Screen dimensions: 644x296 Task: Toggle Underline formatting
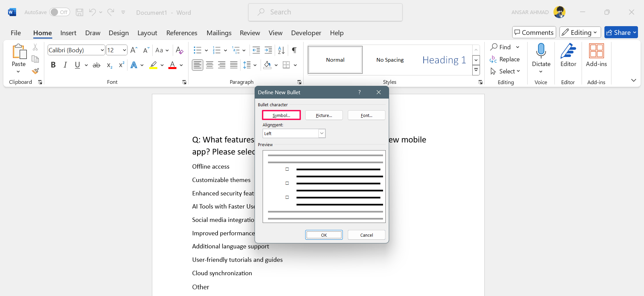(77, 65)
